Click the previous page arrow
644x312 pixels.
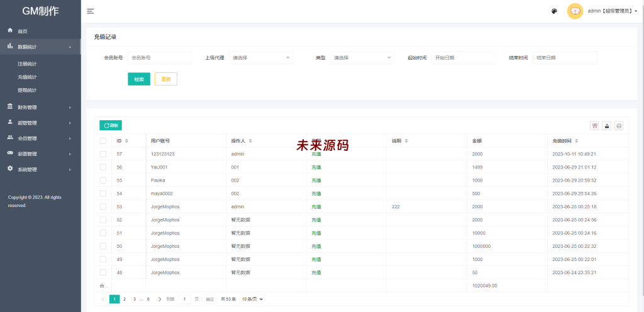103,299
